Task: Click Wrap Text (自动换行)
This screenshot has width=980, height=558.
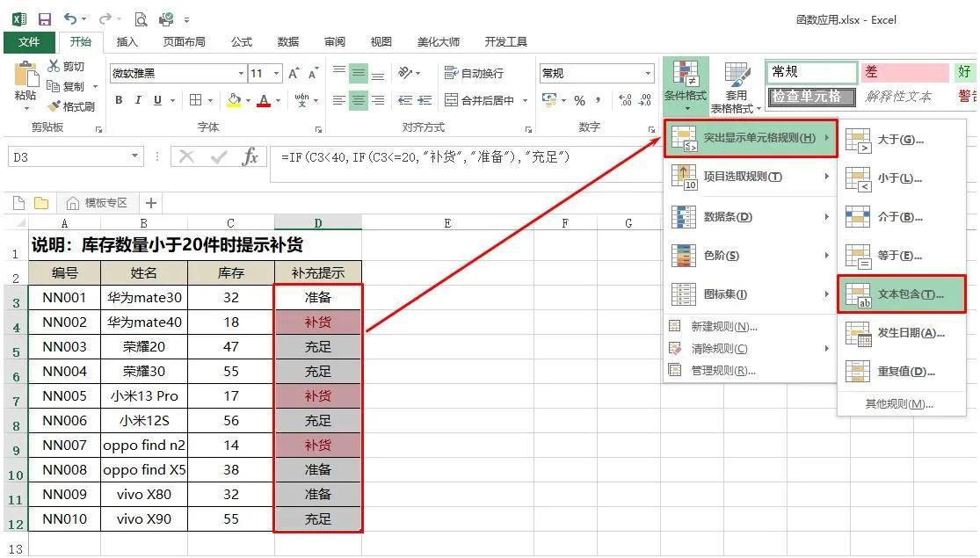Action: pos(474,73)
